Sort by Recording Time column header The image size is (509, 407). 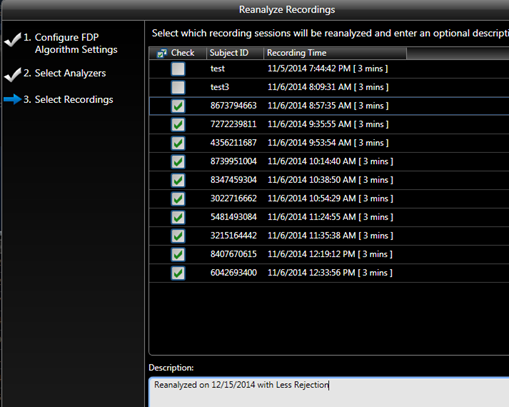pos(335,53)
